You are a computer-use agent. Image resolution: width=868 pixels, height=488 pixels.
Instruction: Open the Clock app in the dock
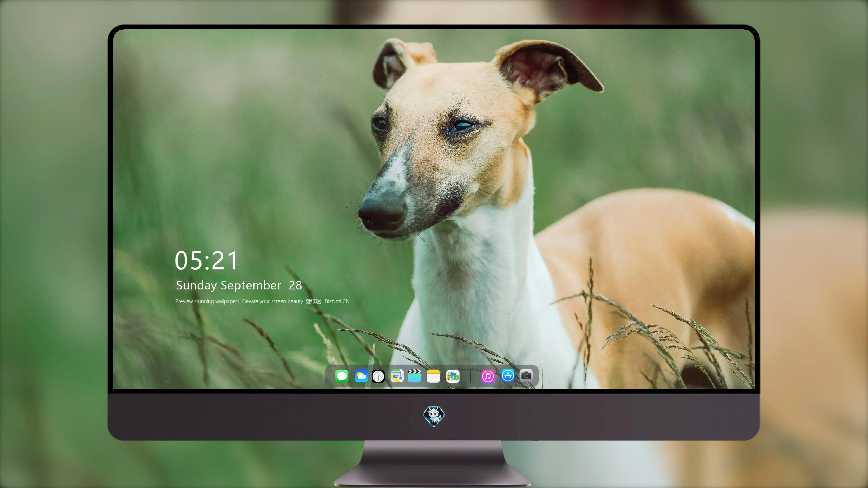tap(378, 376)
